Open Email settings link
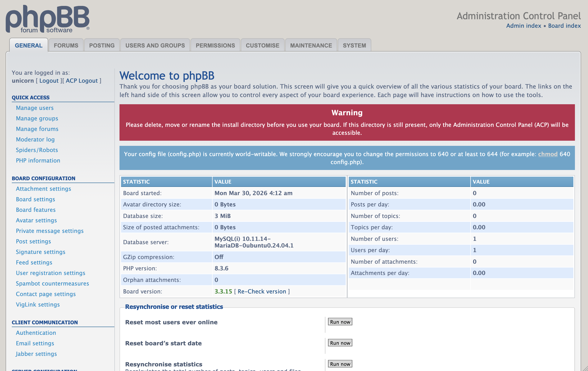The width and height of the screenshot is (588, 371). (x=35, y=343)
